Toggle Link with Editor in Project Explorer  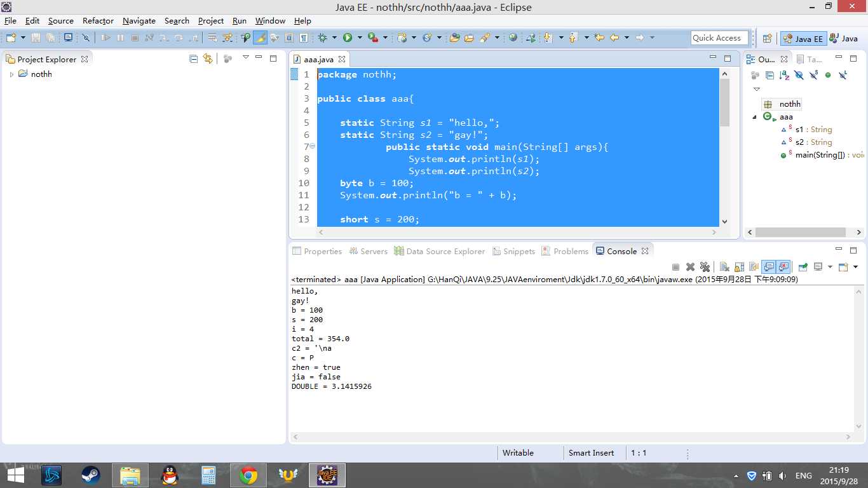pos(208,58)
